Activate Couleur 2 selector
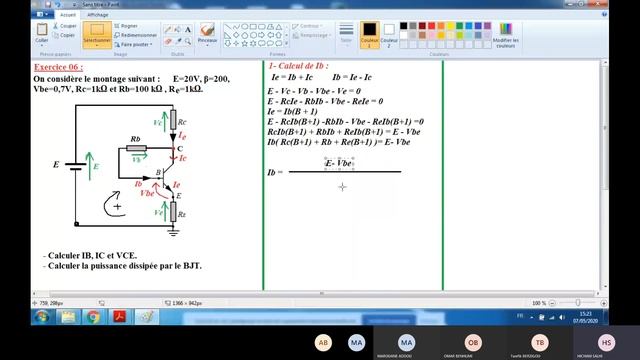The image size is (640, 360). [389, 35]
